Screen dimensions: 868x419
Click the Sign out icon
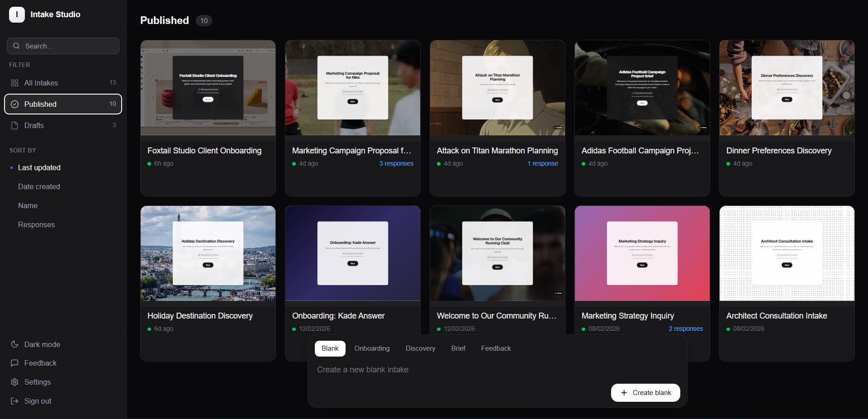(x=14, y=401)
